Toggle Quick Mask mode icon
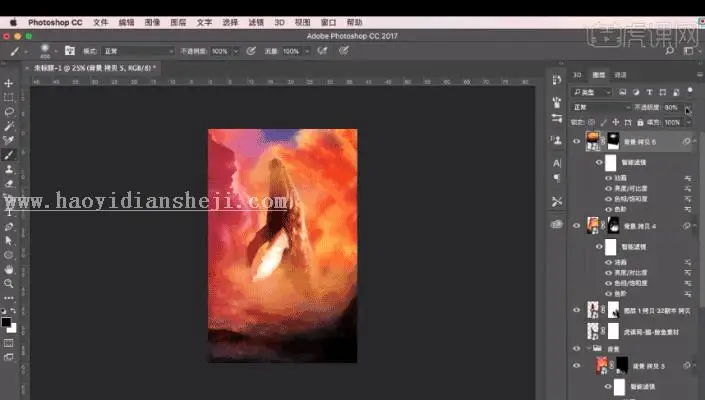This screenshot has height=400, width=705. (9, 343)
